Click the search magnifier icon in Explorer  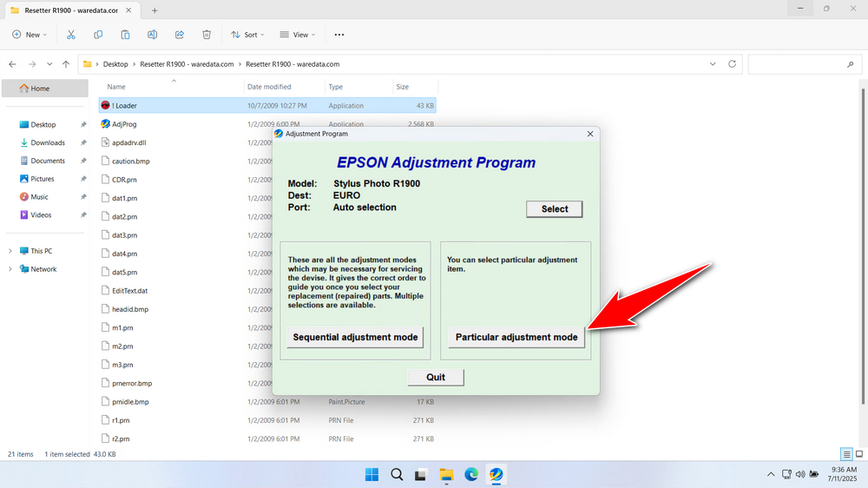[851, 64]
